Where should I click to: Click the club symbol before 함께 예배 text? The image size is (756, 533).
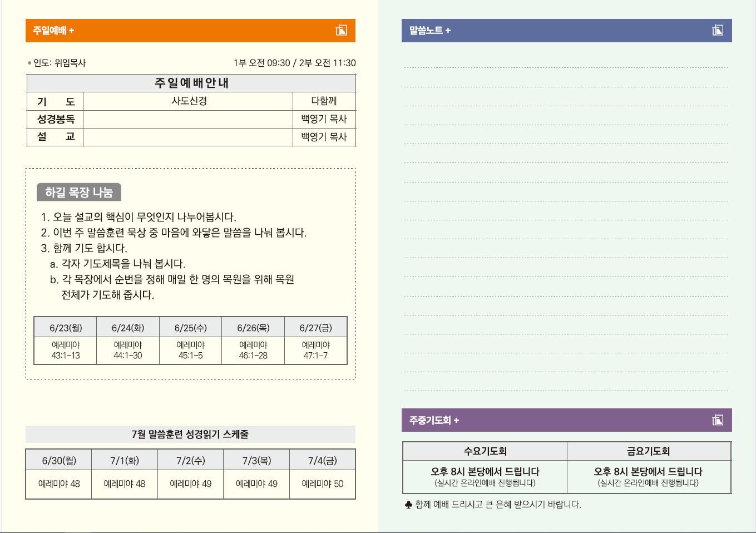(408, 505)
